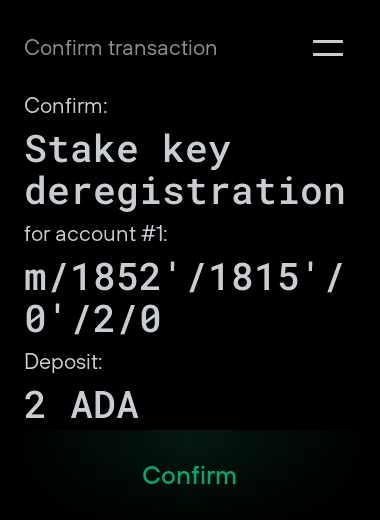The width and height of the screenshot is (380, 520).
Task: Click the '2 ADA' deposit amount
Action: [x=82, y=405]
